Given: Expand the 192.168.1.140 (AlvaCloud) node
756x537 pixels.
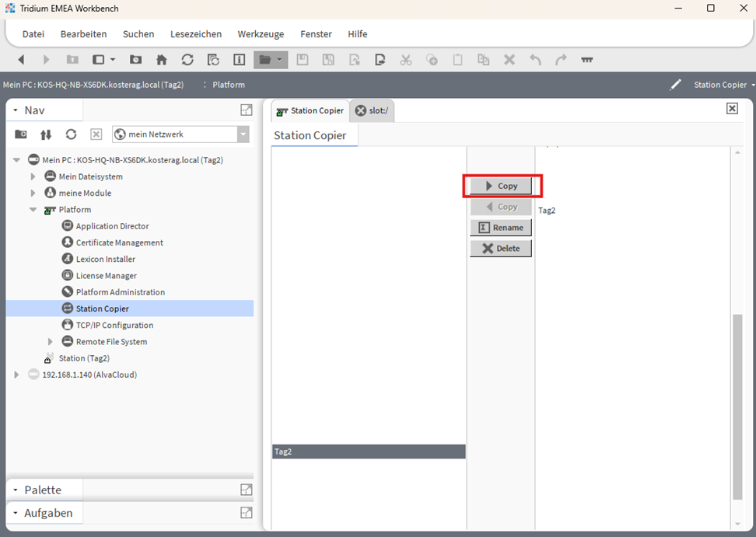Looking at the screenshot, I should click(x=16, y=375).
